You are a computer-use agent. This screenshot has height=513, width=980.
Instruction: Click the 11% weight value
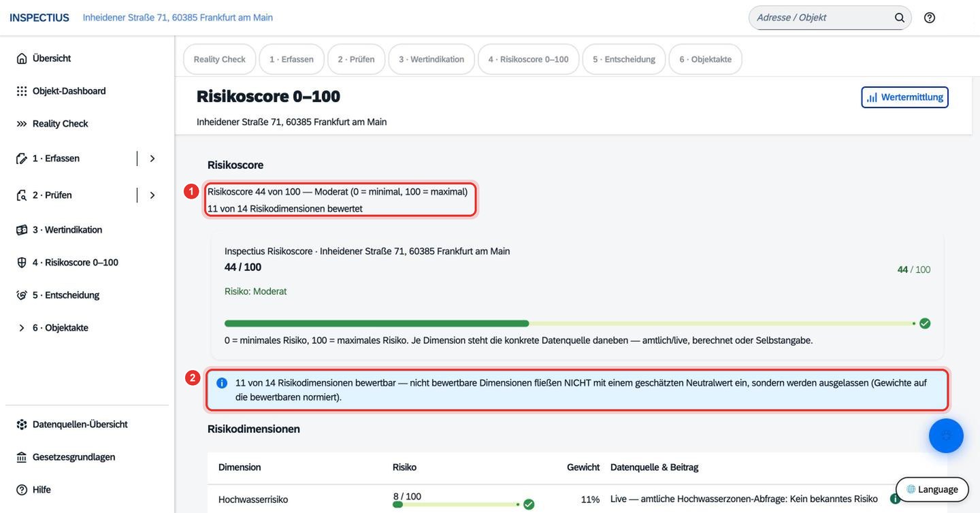coord(590,499)
